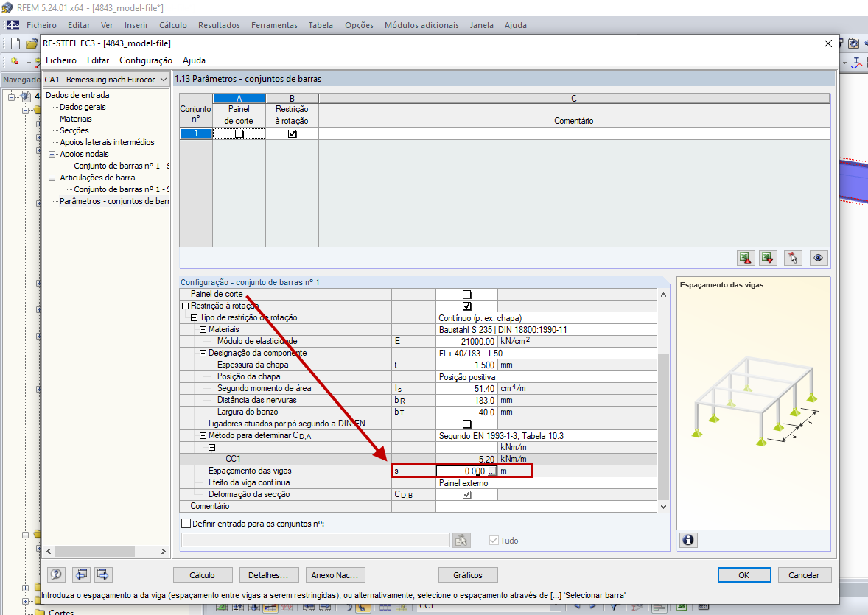Enable Ligadores atuados por pó checkbox
Screen dimensions: 868x615
[x=466, y=424]
